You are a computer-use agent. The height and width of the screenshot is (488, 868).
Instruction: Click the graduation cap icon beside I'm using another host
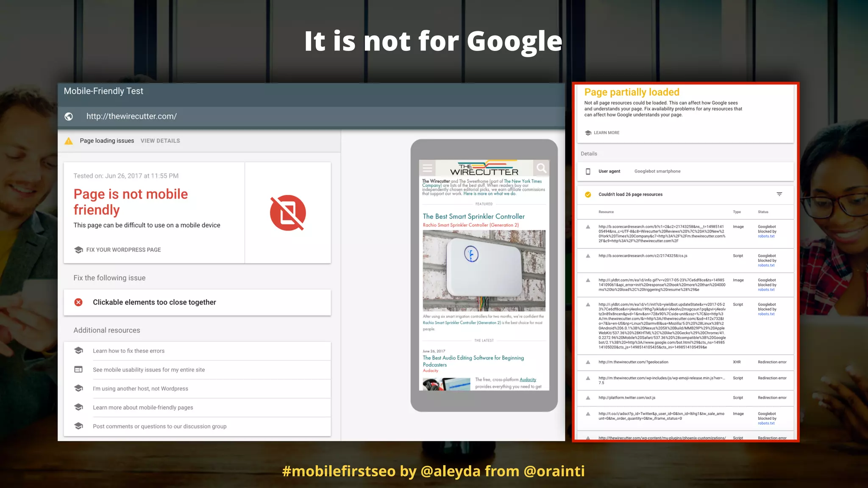pyautogui.click(x=78, y=388)
